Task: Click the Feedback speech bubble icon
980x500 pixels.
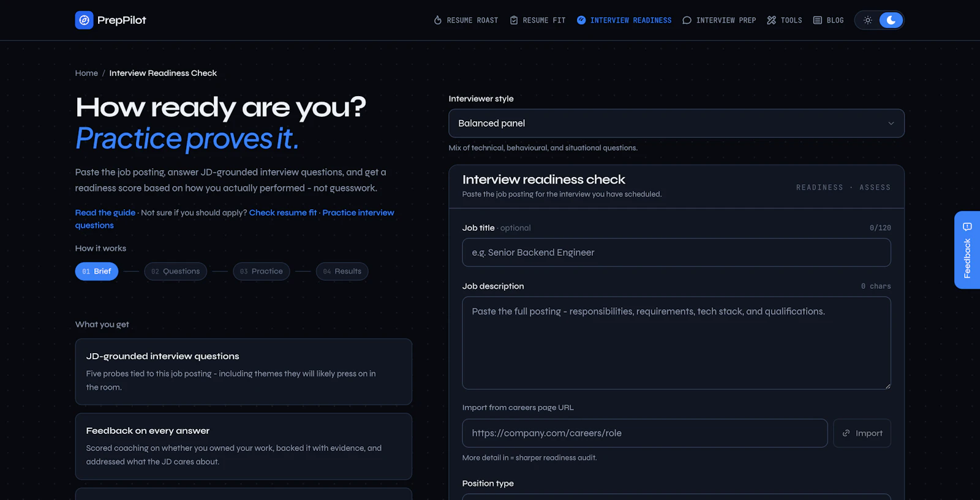Action: tap(967, 227)
